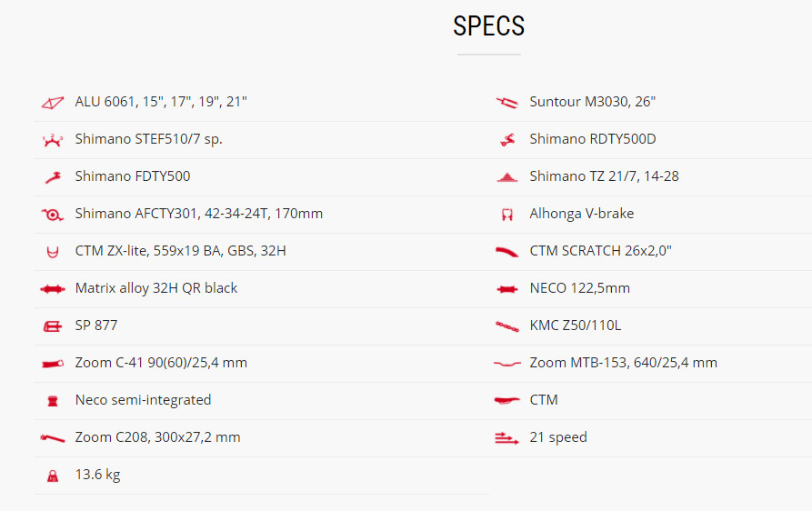Click the pedal icon by SP 877
Viewport: 812px width, 511px height.
[x=53, y=326]
